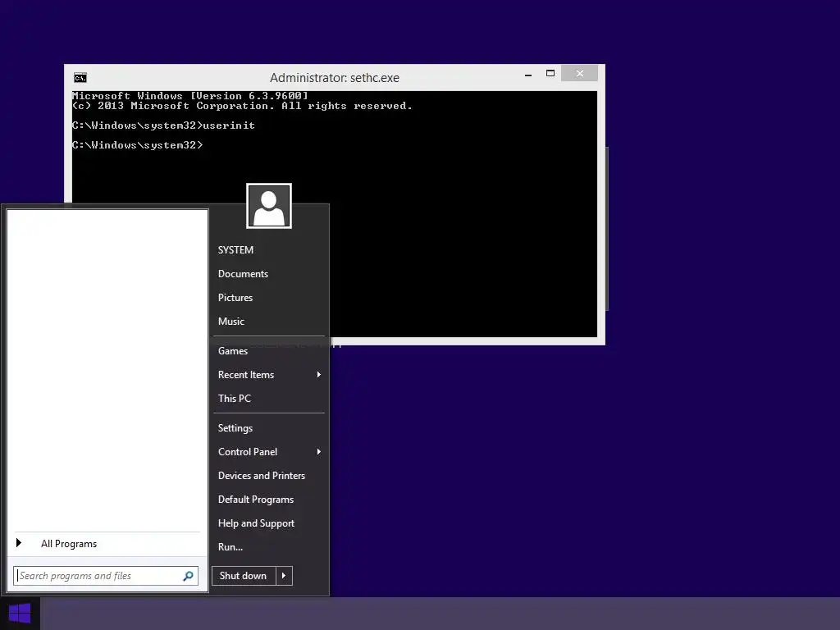Screen dimensions: 840x630
Task: Open Help and Support
Action: [x=256, y=523]
